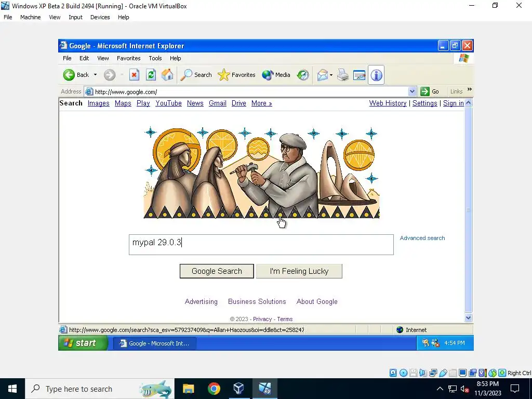
Task: Refresh the page in Internet Explorer
Action: pos(151,75)
